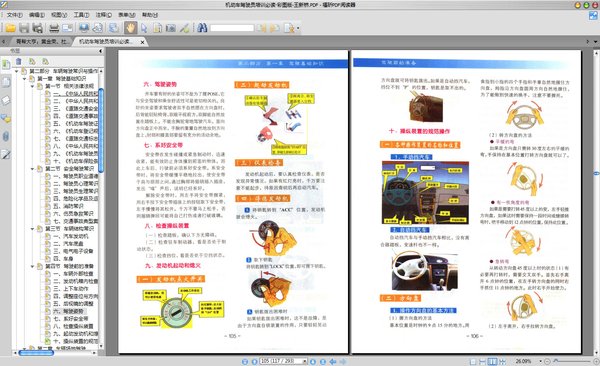
Task: Collapse the 第二部分 bookmark node
Action: [x=16, y=71]
